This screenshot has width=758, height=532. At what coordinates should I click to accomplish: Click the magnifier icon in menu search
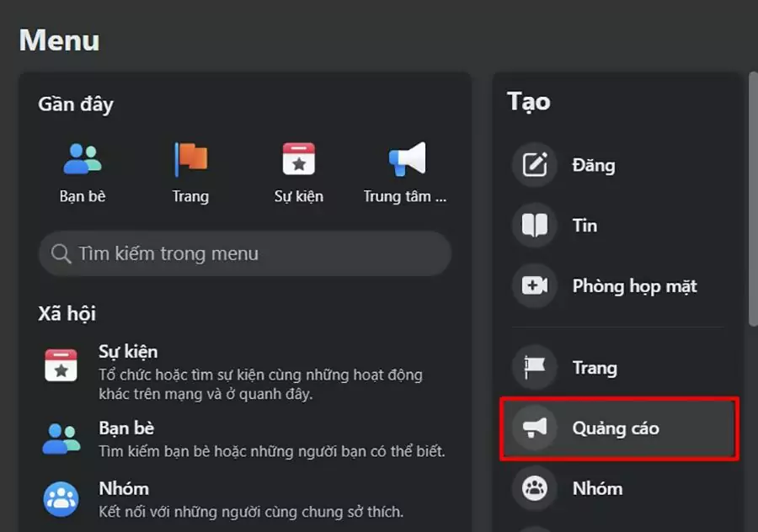tap(61, 253)
